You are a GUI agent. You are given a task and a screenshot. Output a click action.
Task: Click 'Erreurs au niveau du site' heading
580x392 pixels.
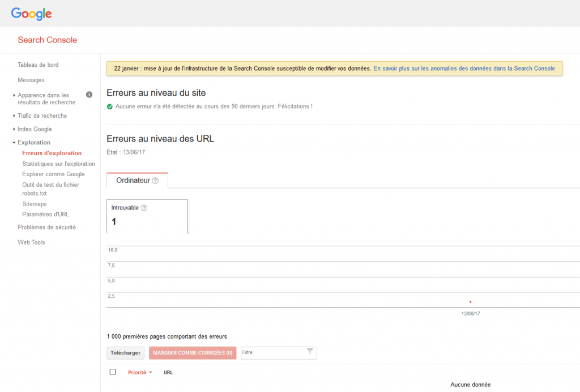click(x=156, y=93)
